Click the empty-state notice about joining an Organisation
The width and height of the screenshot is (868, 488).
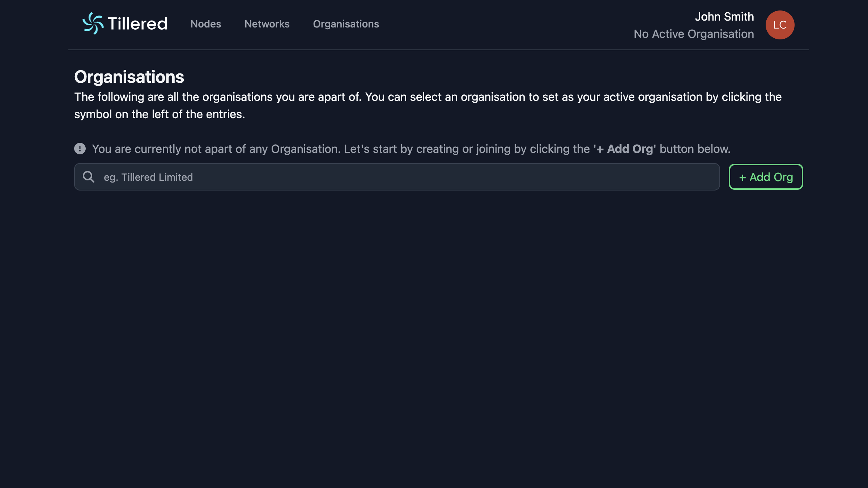click(x=410, y=149)
